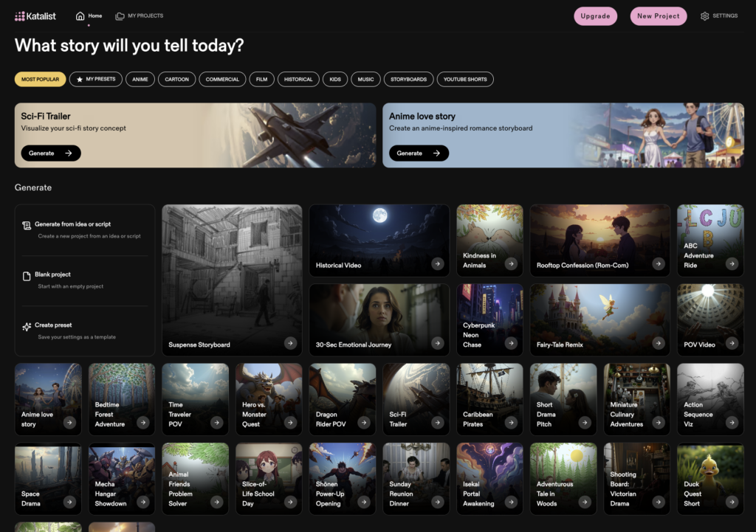This screenshot has width=756, height=532.
Task: Open the My Projects tab
Action: pyautogui.click(x=140, y=16)
